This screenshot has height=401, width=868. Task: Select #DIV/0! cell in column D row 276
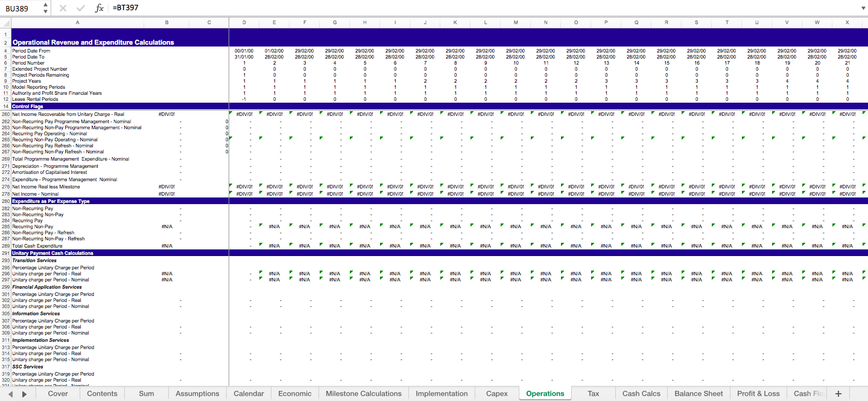point(244,187)
